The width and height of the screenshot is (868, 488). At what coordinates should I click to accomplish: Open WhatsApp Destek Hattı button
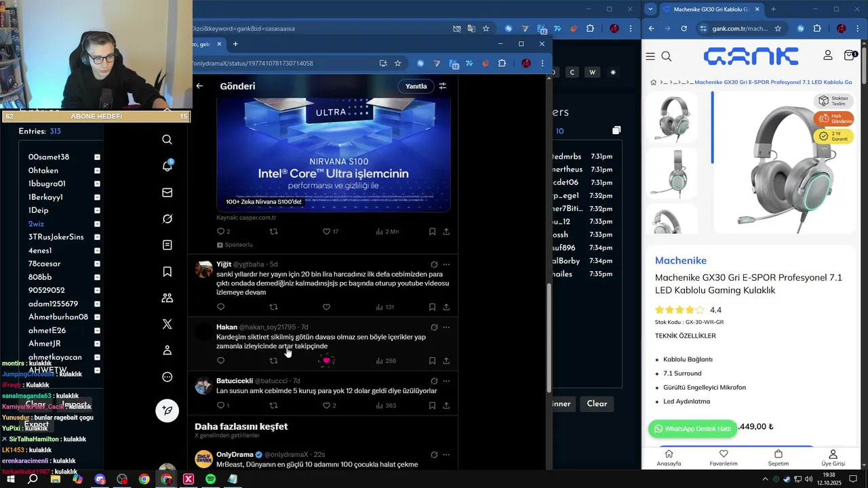[x=692, y=429]
